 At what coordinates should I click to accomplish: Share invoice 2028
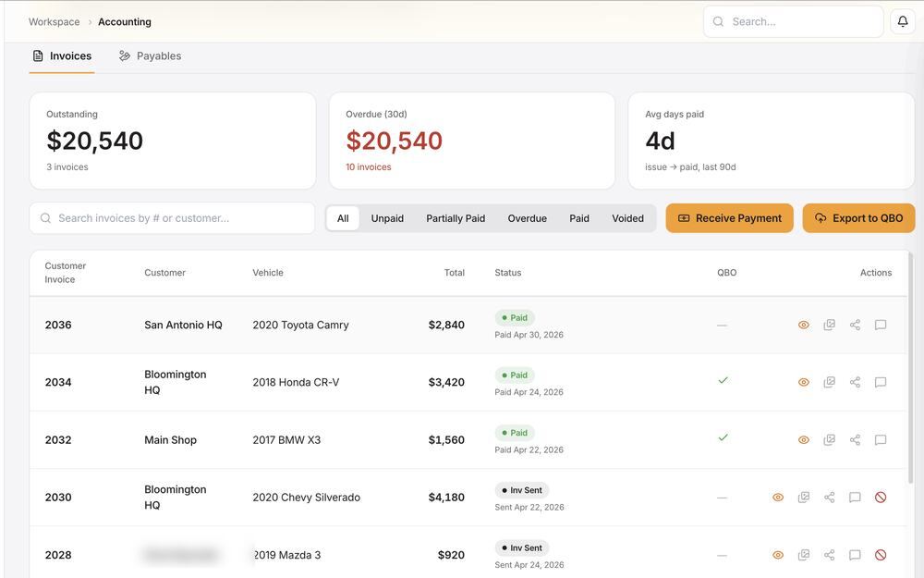point(829,555)
